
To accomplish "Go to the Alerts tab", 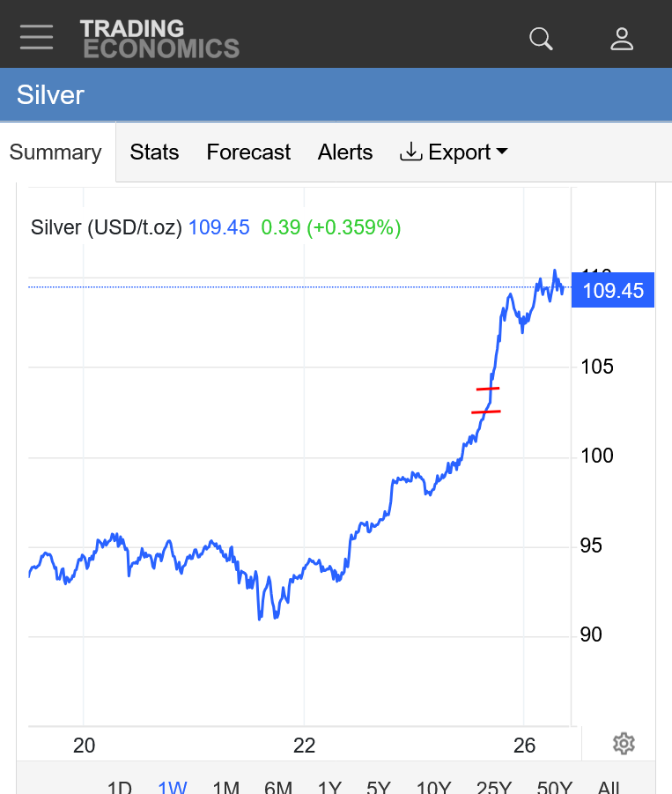I will point(345,152).
